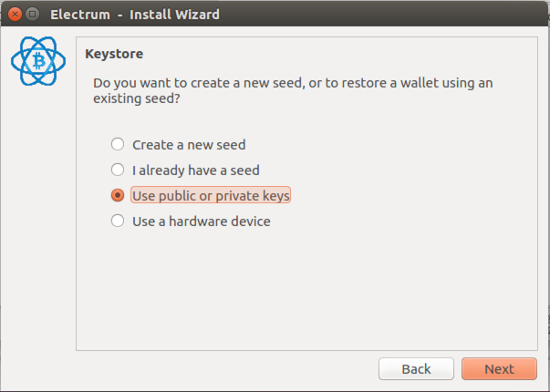
Task: Click empty panel area below the radio options
Action: click(306, 291)
